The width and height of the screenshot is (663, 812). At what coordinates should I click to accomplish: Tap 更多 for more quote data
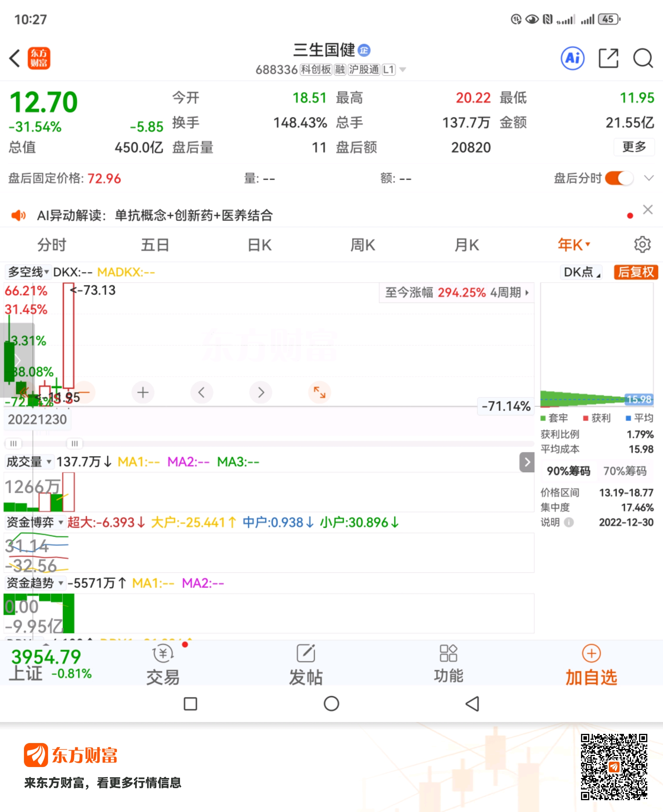click(634, 147)
